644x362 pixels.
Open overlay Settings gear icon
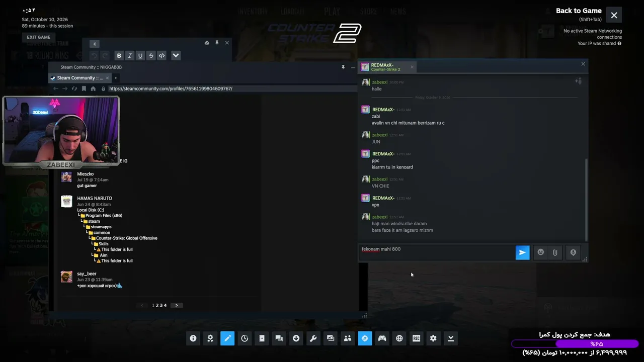click(433, 338)
